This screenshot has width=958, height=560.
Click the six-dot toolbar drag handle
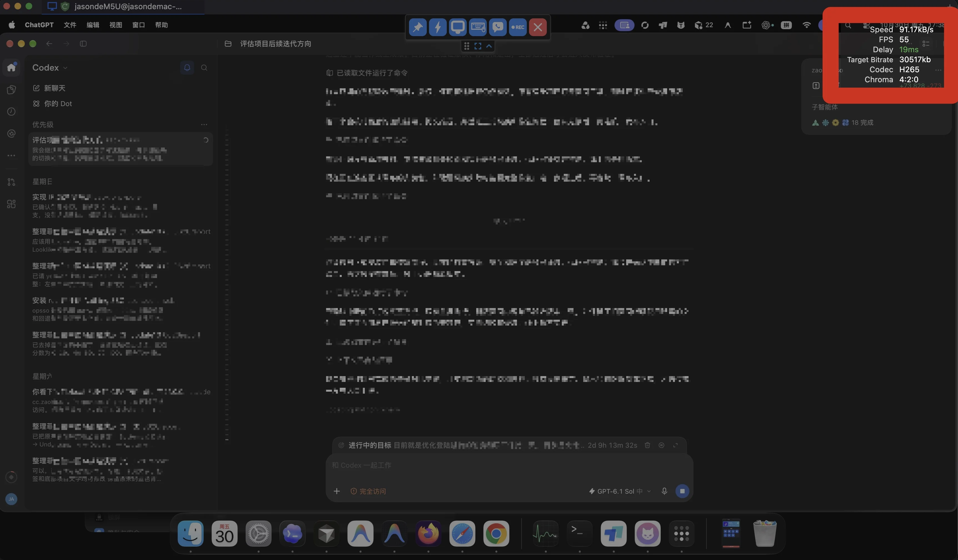pos(466,46)
